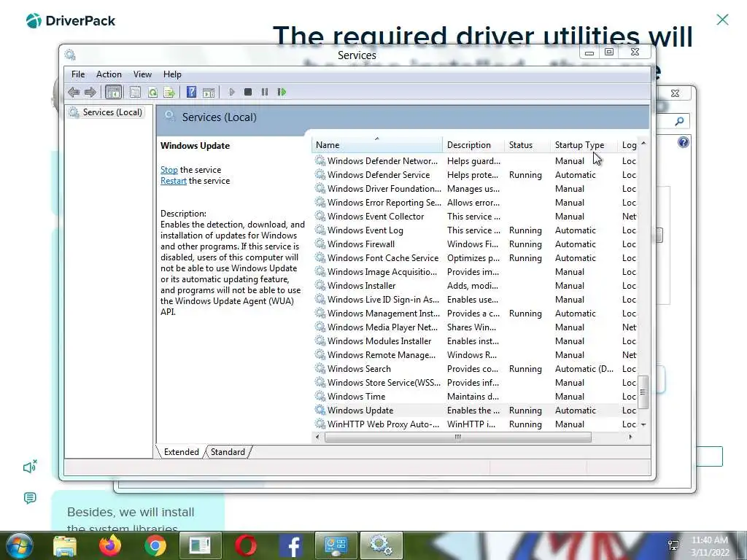
Task: Click scroll up arrow of services list
Action: [x=643, y=144]
